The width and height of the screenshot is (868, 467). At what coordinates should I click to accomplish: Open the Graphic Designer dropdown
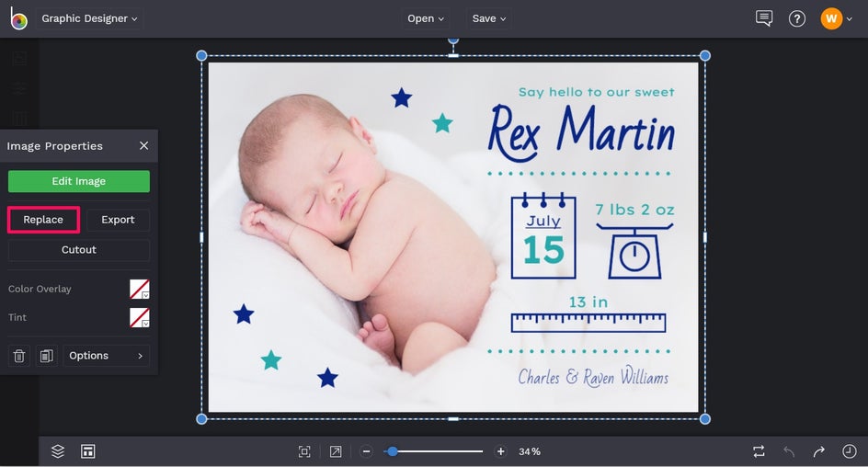click(x=89, y=18)
